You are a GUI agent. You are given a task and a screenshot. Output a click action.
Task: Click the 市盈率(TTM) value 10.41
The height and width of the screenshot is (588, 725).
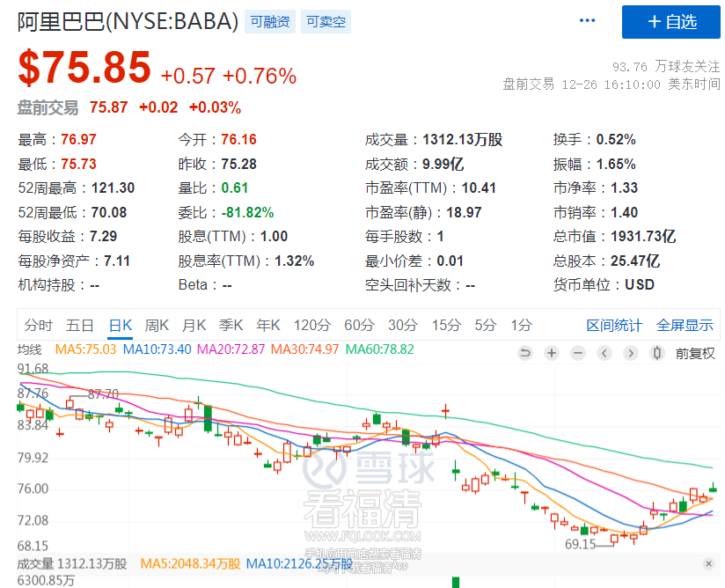point(479,188)
